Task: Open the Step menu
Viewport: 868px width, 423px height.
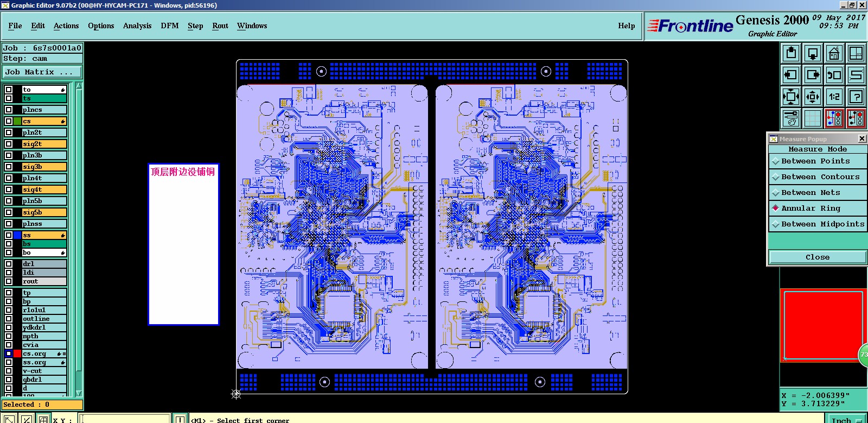Action: click(x=195, y=26)
